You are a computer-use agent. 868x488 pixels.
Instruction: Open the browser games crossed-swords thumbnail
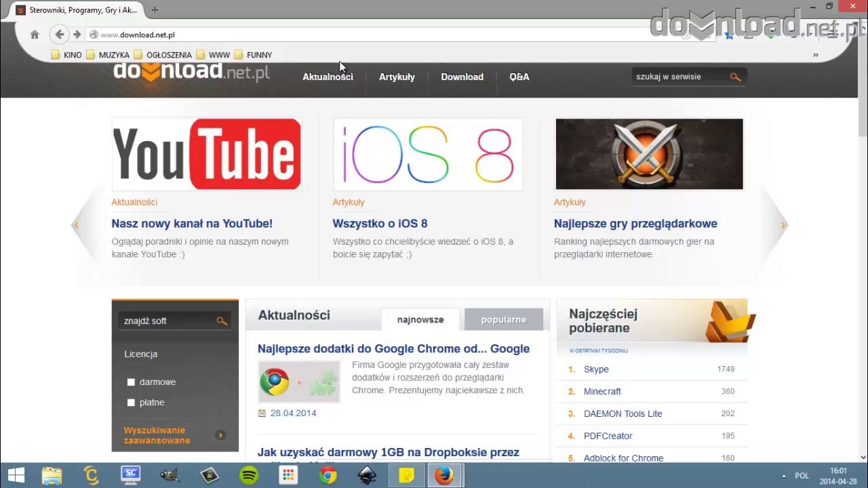click(x=649, y=154)
